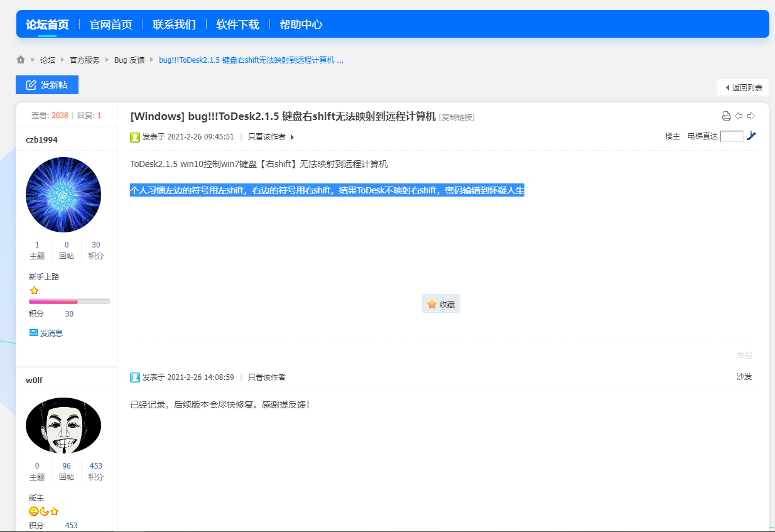Go to next thread arrow icon
The image size is (775, 532).
point(751,116)
